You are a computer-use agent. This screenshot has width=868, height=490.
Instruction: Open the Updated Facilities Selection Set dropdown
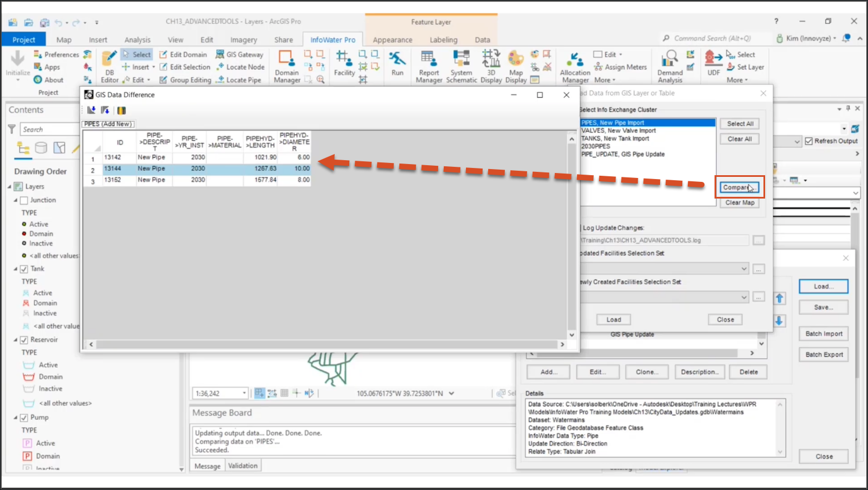click(x=744, y=269)
